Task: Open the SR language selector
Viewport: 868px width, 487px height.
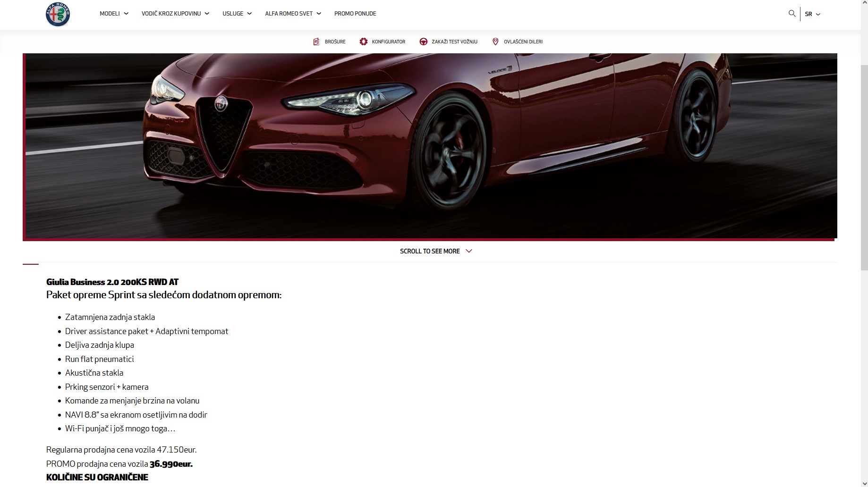Action: click(x=812, y=14)
